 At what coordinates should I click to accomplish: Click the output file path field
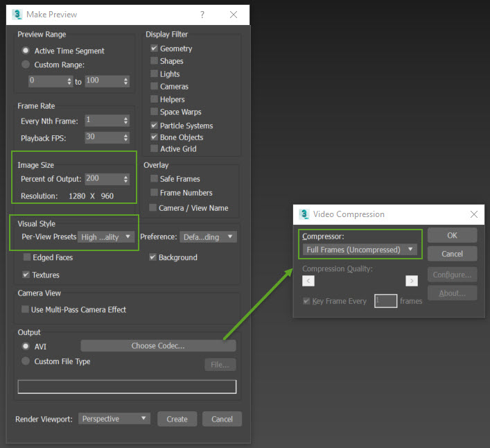coord(127,387)
